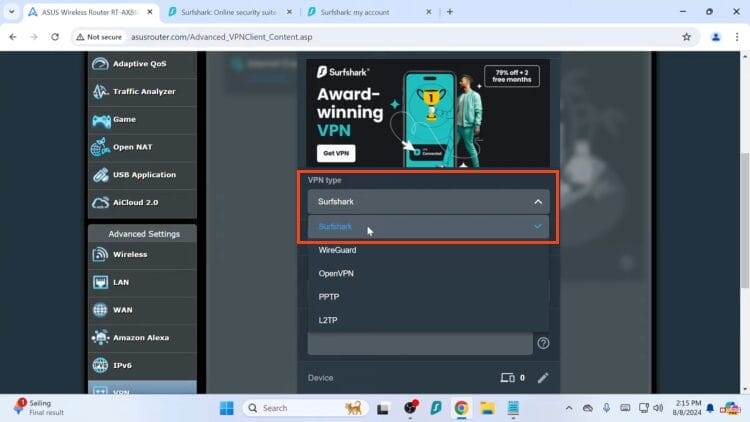Click the Windows taskbar Search box
750x422 pixels.
[305, 408]
